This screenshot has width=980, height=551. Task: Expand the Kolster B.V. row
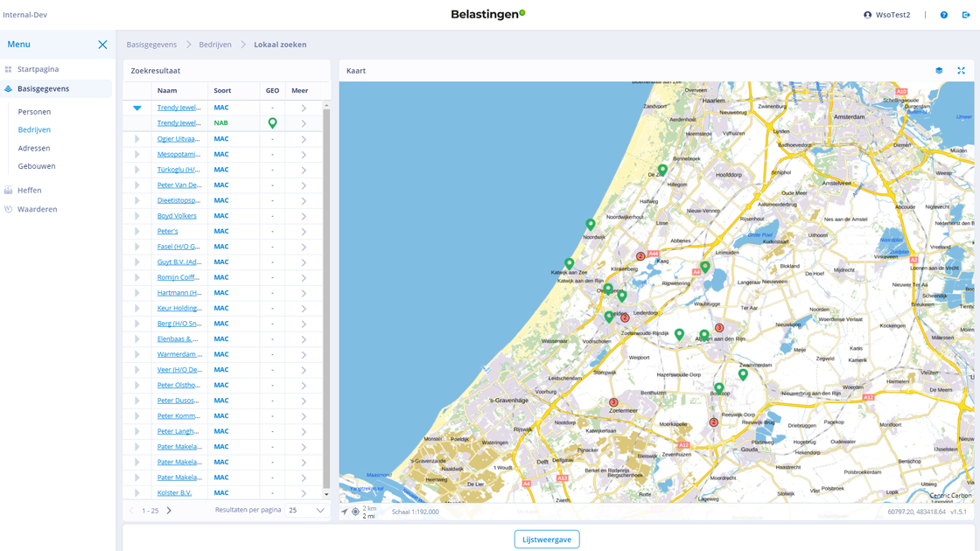136,493
